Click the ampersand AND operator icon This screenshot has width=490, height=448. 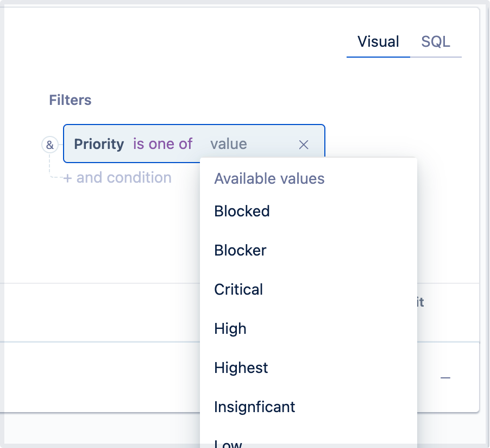pyautogui.click(x=49, y=145)
